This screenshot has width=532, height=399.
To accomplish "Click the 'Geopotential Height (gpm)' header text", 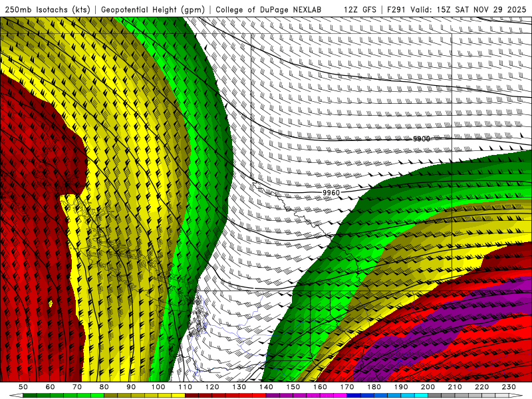I will (153, 9).
